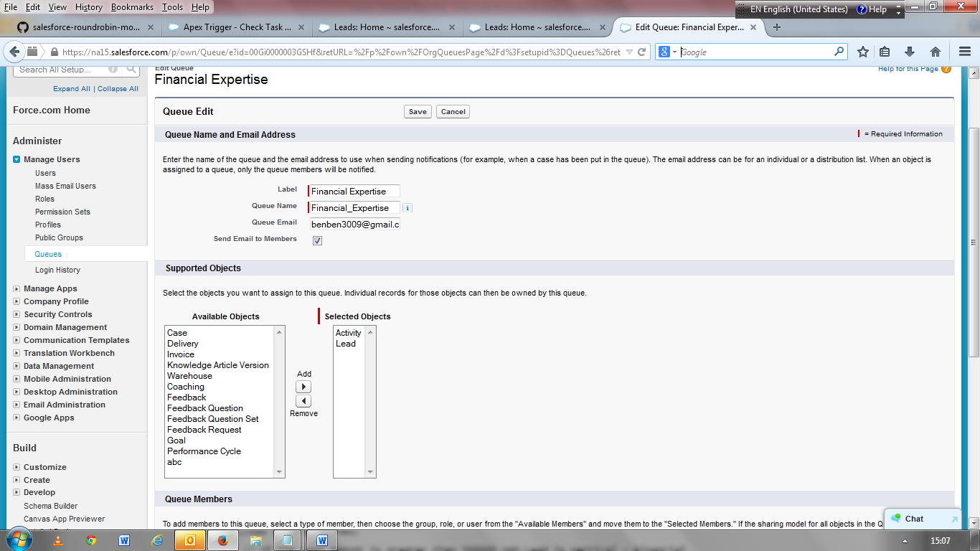Image resolution: width=980 pixels, height=551 pixels.
Task: Click the info icon next to Queue Name
Action: click(407, 208)
